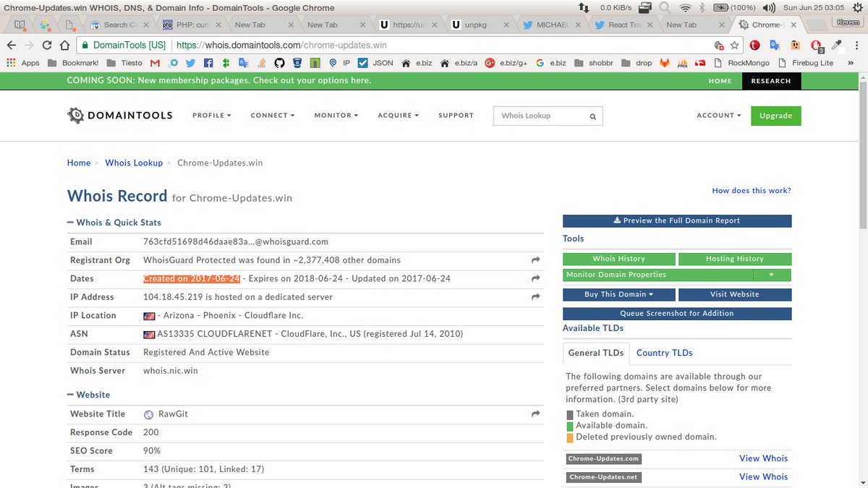868x488 pixels.
Task: Click the RESEARCH tab in green bar
Action: click(771, 81)
